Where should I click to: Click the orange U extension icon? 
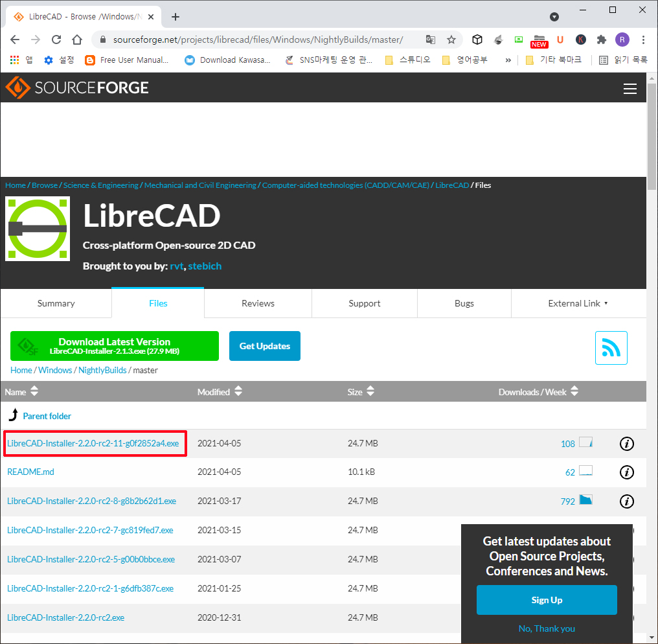pos(560,40)
